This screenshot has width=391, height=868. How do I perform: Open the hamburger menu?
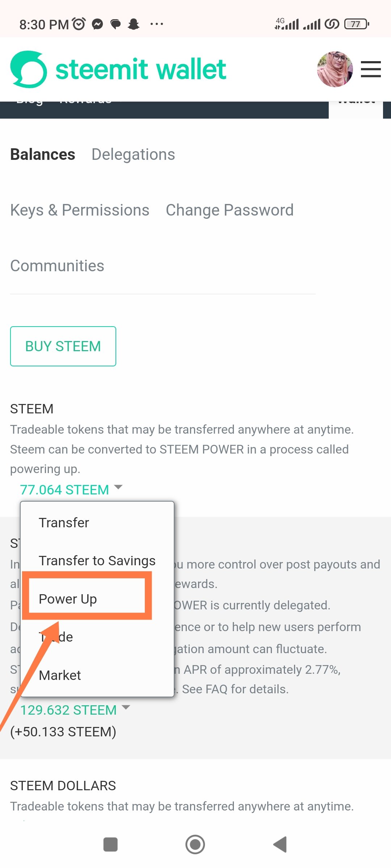point(371,69)
